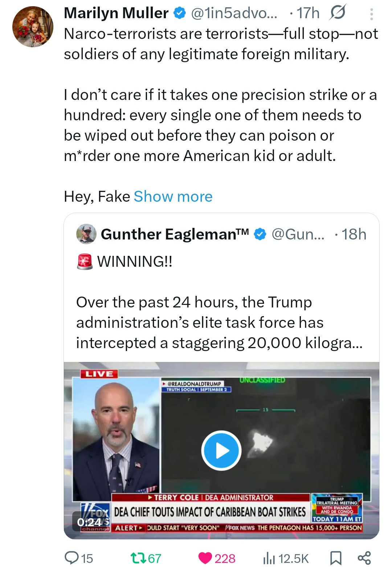This screenshot has height=572, width=392.
Task: Open the @1in5advo handle link
Action: click(x=234, y=13)
